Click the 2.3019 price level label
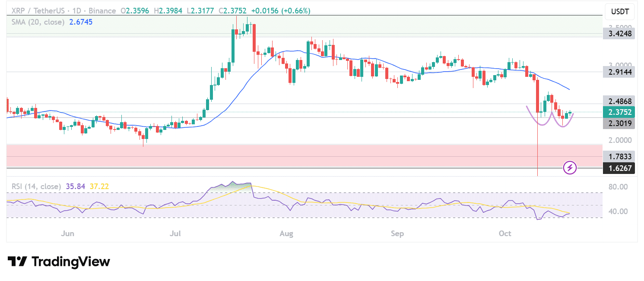The width and height of the screenshot is (644, 281). pos(620,123)
